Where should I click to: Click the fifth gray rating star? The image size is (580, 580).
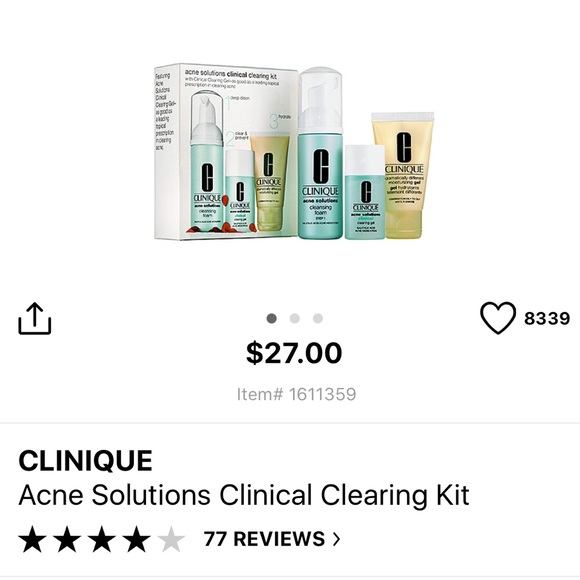click(171, 539)
